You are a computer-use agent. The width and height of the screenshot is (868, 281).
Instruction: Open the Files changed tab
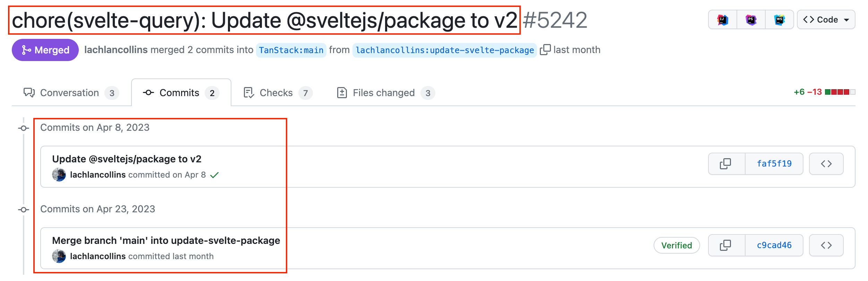(386, 93)
